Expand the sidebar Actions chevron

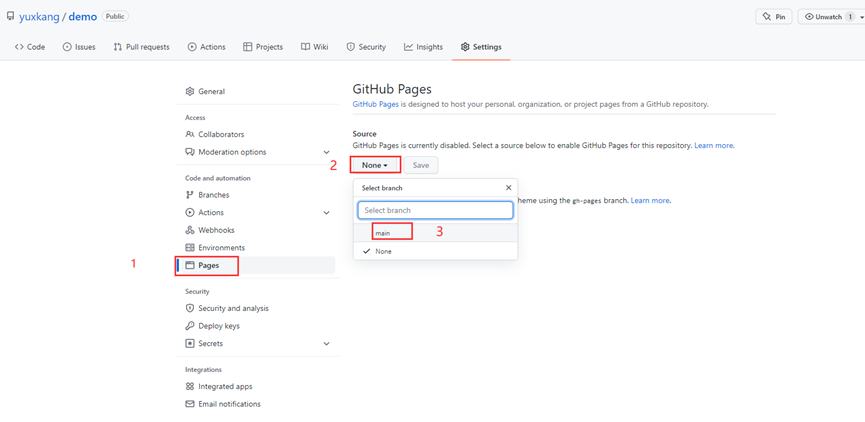click(x=326, y=213)
